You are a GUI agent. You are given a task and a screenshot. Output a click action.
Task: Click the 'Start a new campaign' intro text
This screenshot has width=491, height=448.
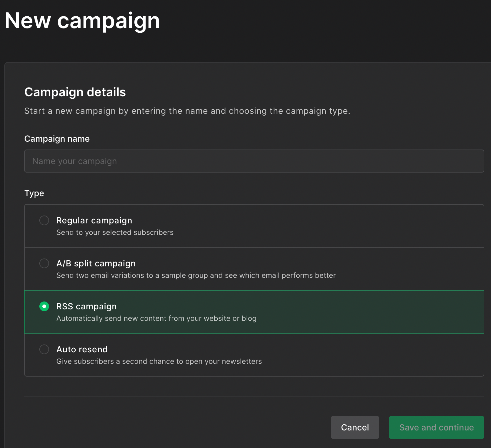(187, 111)
